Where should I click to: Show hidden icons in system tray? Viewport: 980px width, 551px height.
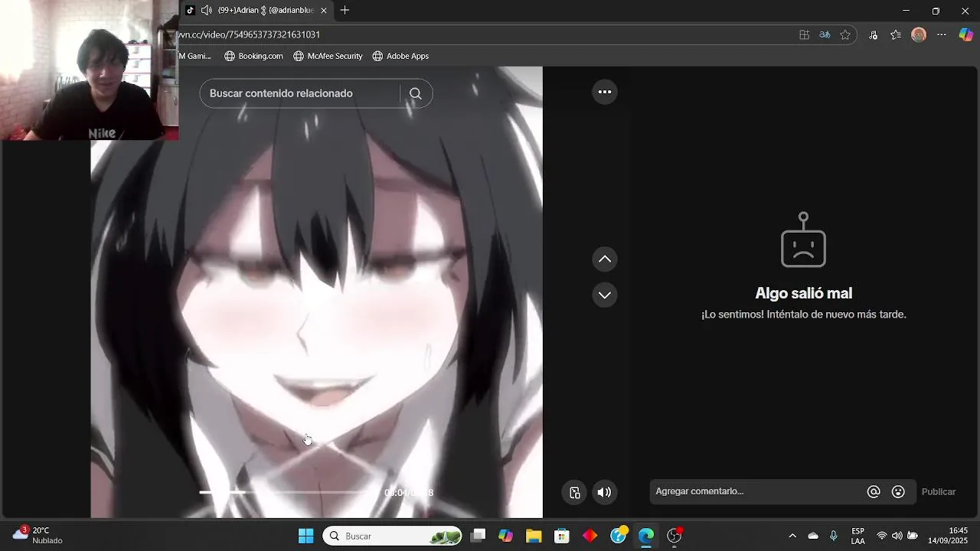(x=792, y=536)
